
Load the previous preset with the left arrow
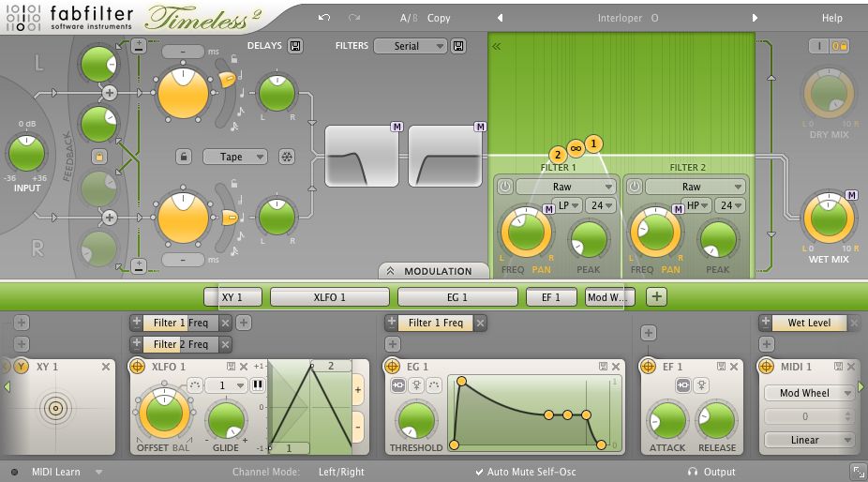[x=500, y=18]
